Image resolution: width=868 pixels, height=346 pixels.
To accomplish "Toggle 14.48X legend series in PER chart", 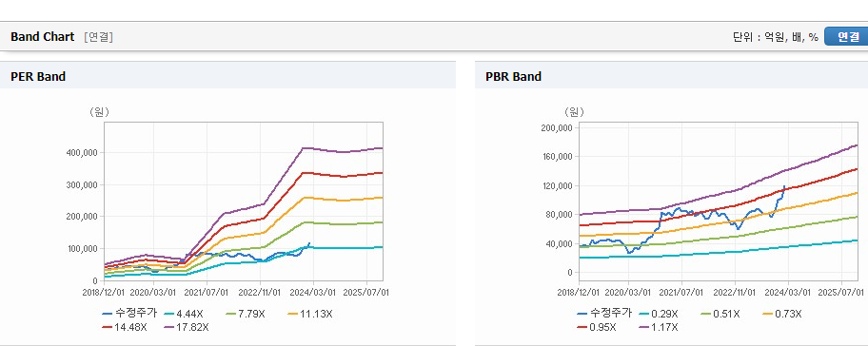I will pos(125,327).
